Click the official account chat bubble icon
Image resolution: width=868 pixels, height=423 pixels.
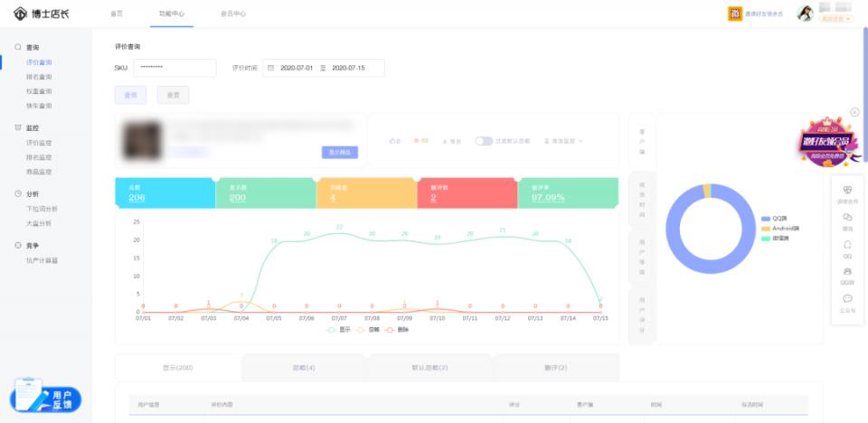pos(847,298)
